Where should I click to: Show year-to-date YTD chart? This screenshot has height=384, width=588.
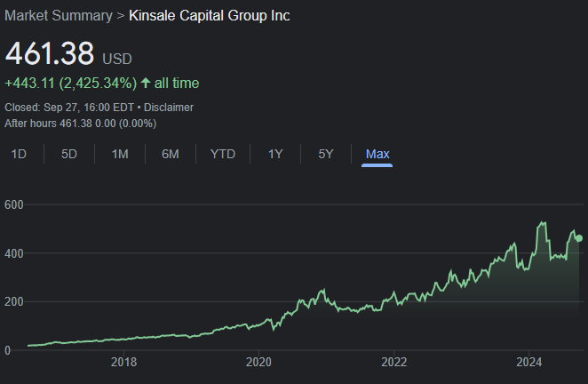pos(223,154)
